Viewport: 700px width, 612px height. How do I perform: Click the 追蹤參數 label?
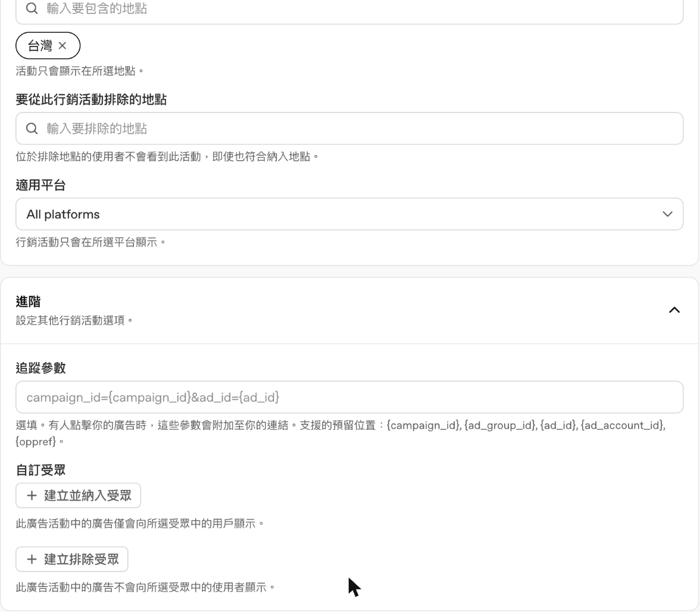[x=40, y=369]
